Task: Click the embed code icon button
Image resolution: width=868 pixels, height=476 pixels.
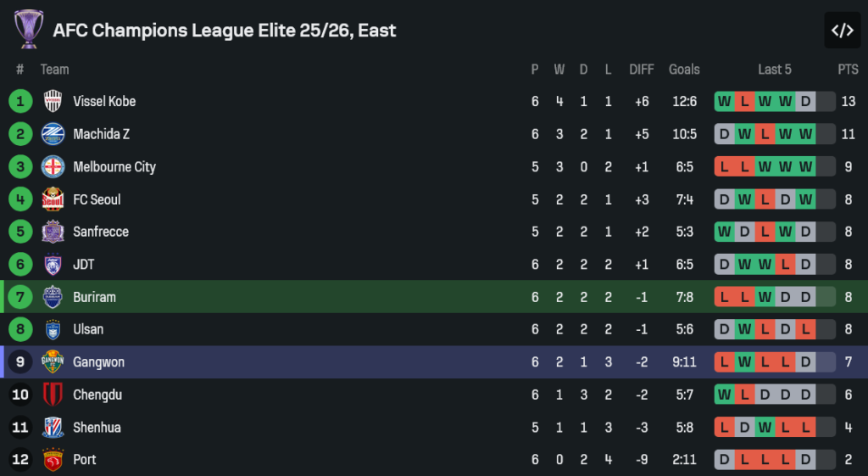Action: (x=842, y=31)
